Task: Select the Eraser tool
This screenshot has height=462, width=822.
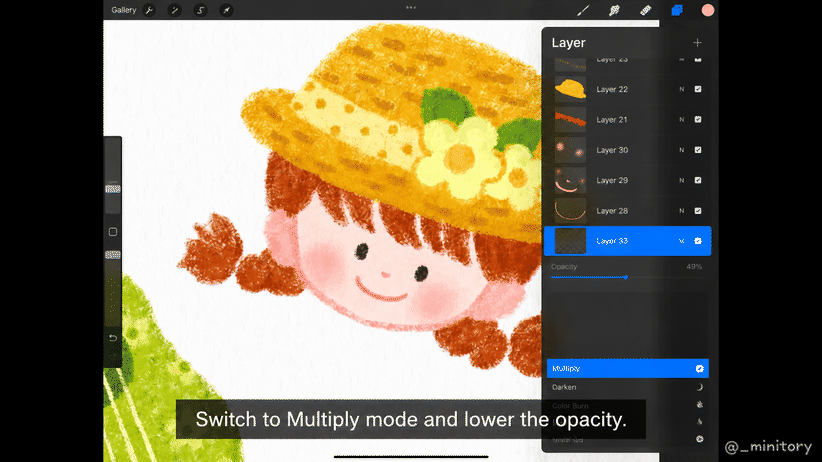Action: pos(645,10)
